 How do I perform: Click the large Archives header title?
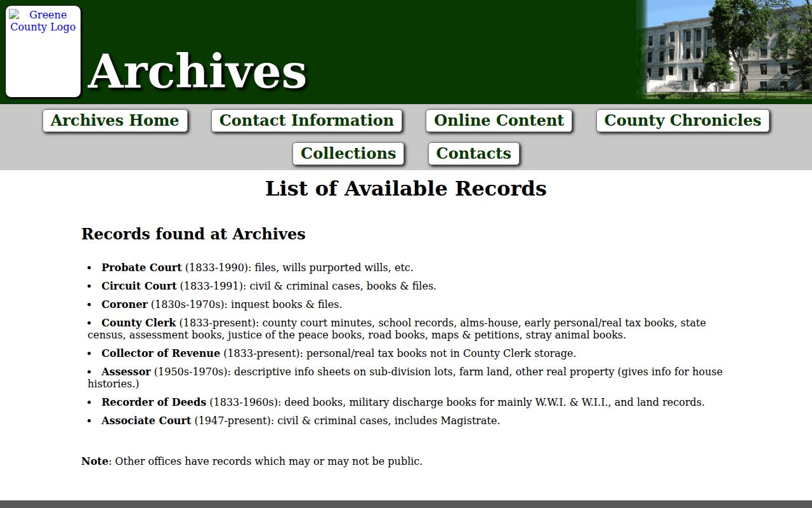coord(197,71)
